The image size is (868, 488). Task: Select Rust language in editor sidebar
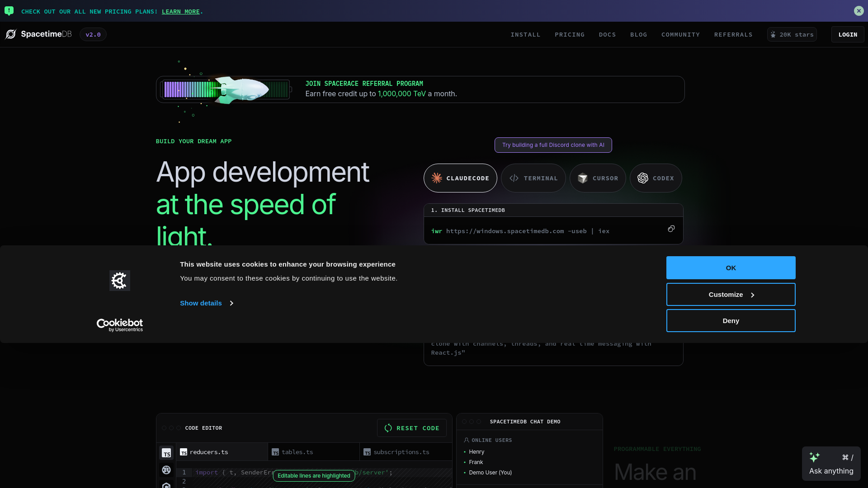166,470
